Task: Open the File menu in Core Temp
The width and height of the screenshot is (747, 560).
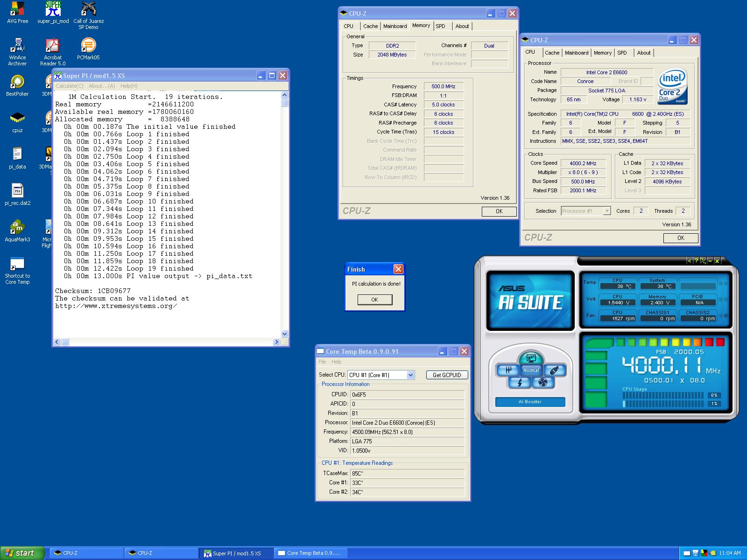Action: pyautogui.click(x=322, y=362)
